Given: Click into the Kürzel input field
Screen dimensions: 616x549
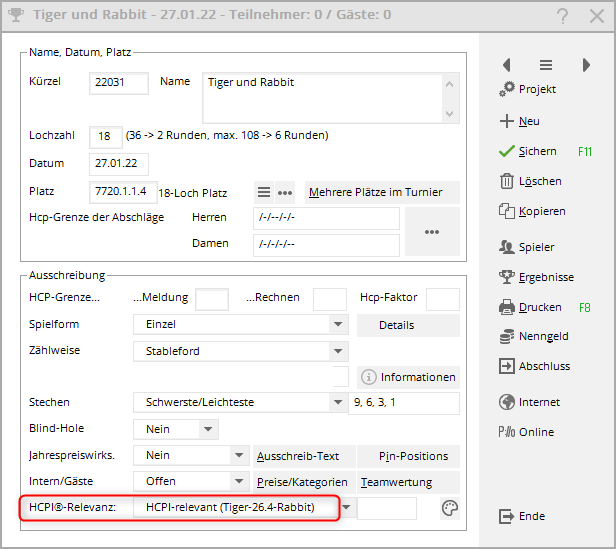Looking at the screenshot, I should click(118, 83).
